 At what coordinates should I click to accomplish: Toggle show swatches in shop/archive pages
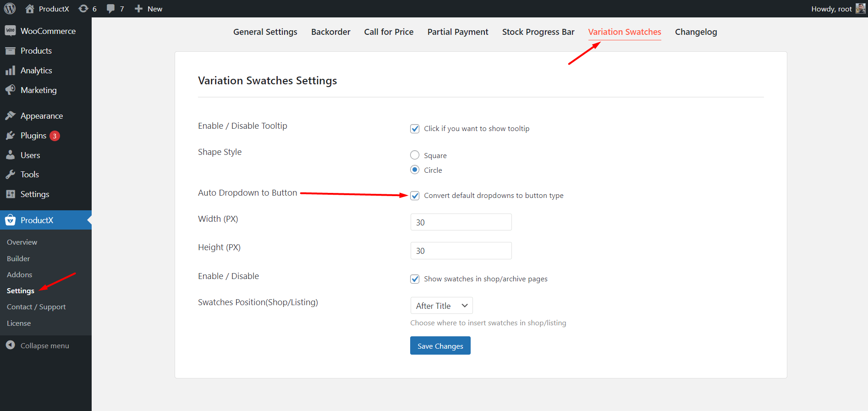pyautogui.click(x=415, y=279)
